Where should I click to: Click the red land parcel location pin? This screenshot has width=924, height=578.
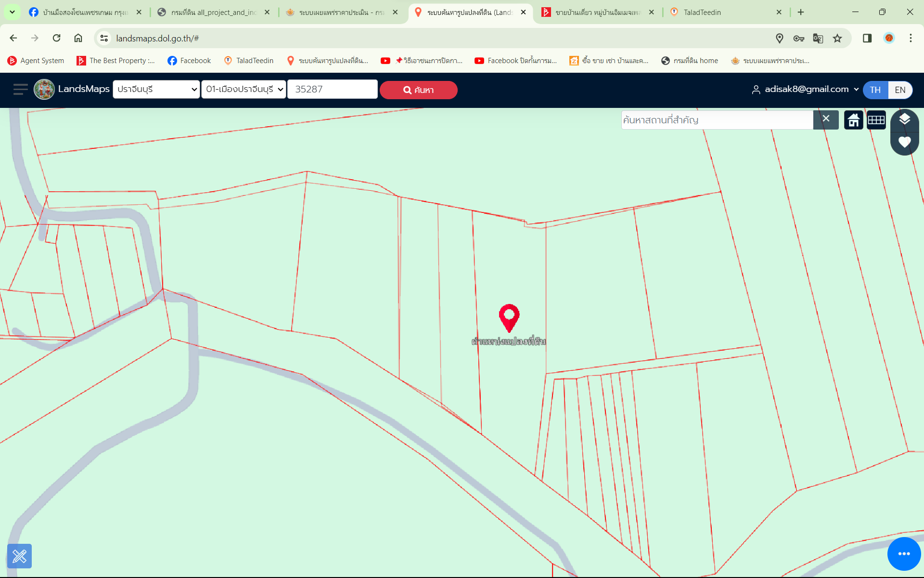pyautogui.click(x=509, y=318)
